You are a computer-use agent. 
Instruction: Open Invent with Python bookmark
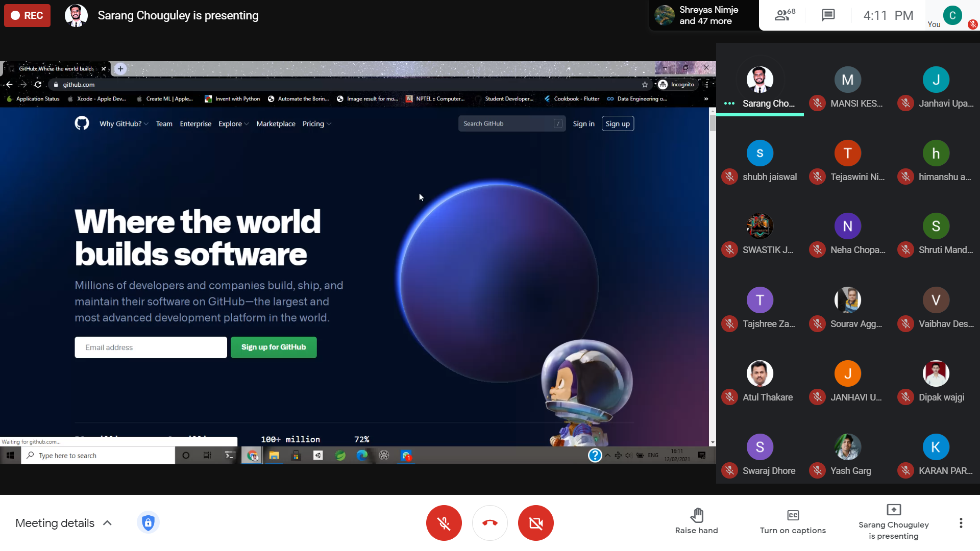tap(233, 98)
